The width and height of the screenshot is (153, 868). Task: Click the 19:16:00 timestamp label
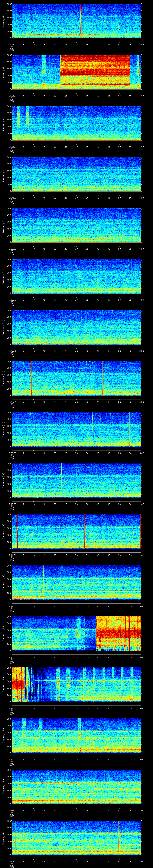click(12, 810)
